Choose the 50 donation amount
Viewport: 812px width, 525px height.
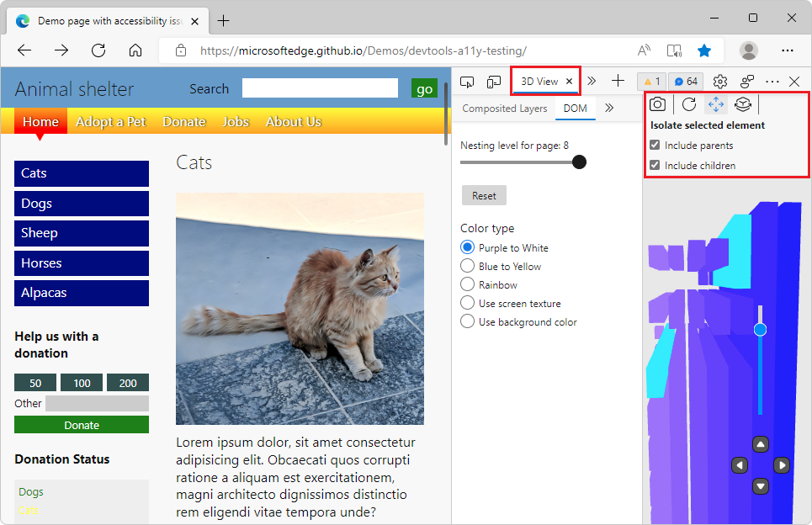[x=35, y=383]
